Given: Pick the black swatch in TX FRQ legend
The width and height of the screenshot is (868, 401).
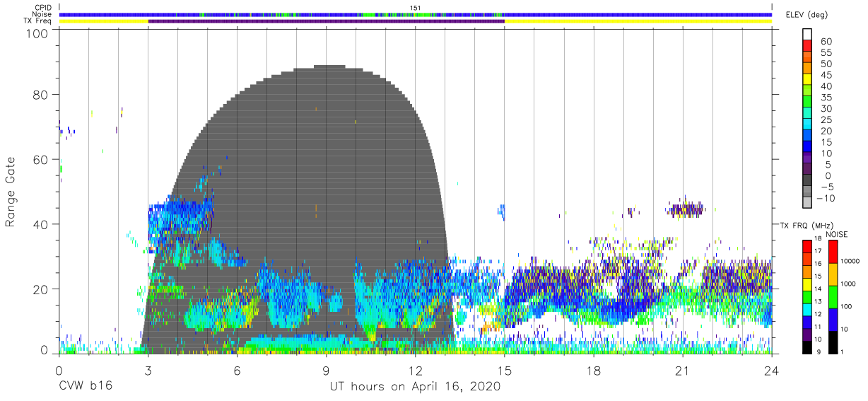Looking at the screenshot, I should pyautogui.click(x=807, y=347).
